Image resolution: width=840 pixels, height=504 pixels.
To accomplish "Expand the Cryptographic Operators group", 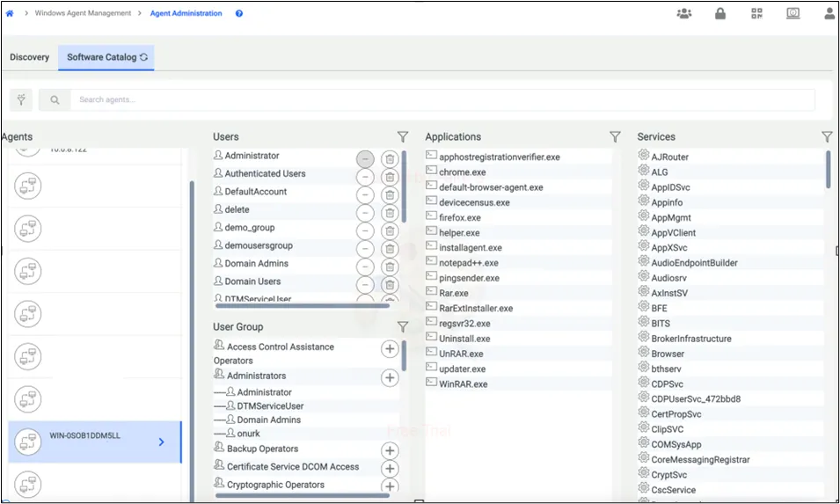I will pyautogui.click(x=390, y=486).
